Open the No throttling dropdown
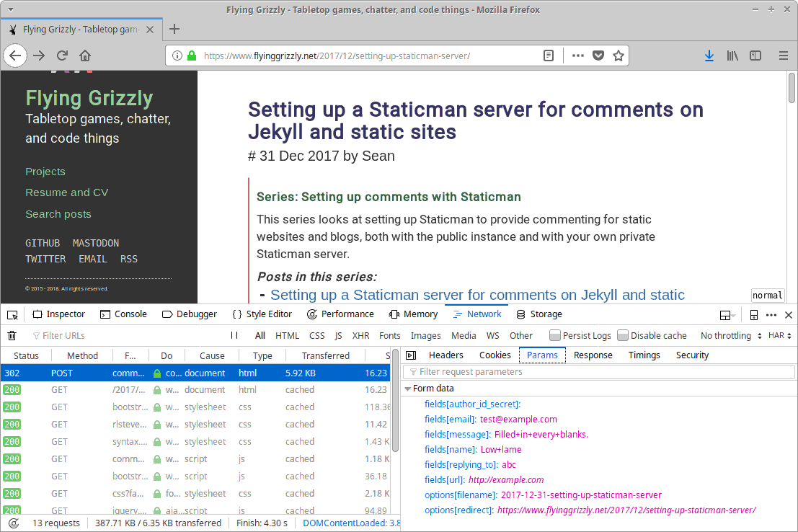Viewport: 798px width, 532px height. click(x=730, y=336)
